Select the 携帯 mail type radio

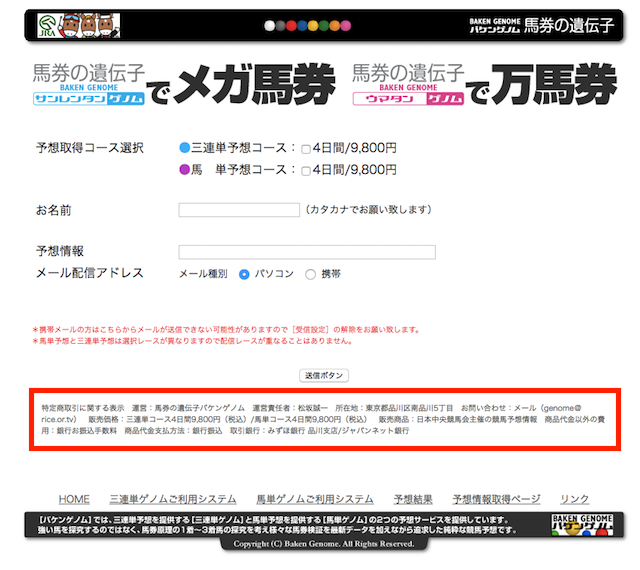[x=310, y=274]
